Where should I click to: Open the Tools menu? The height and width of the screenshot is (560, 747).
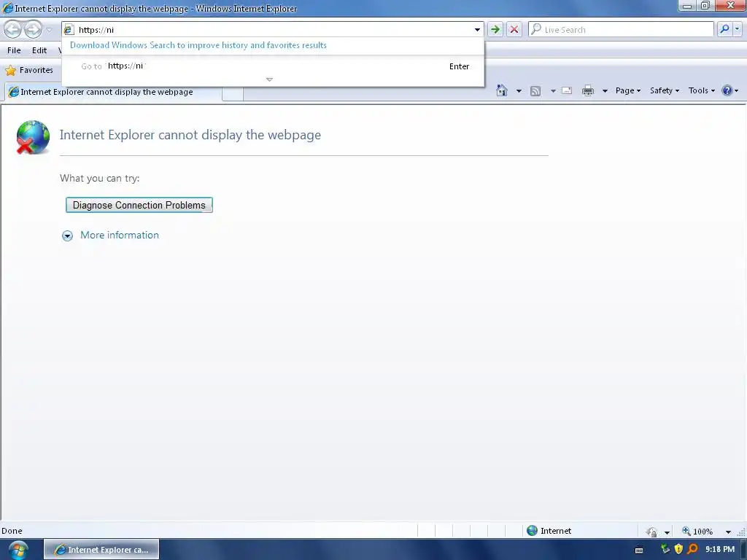(701, 90)
